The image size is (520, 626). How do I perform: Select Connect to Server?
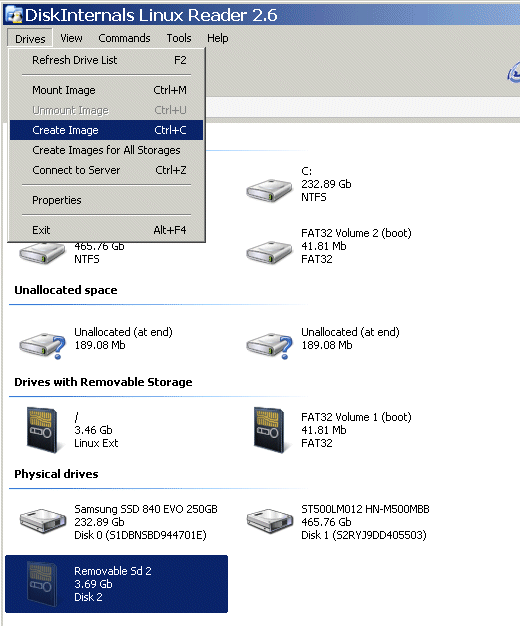point(106,170)
